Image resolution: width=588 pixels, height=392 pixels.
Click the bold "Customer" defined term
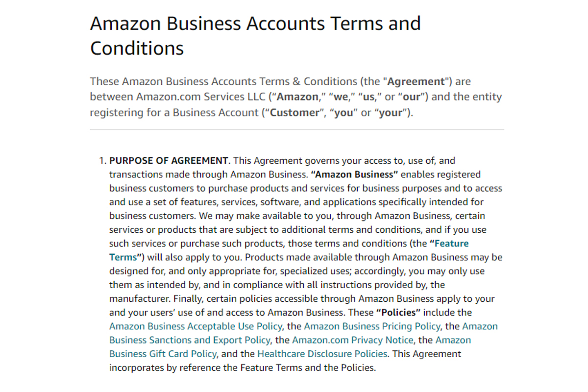pyautogui.click(x=294, y=113)
